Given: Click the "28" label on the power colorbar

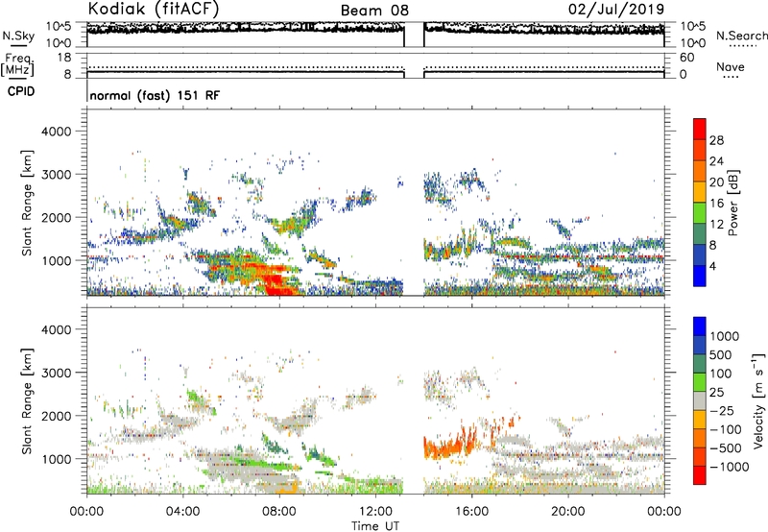Looking at the screenshot, I should pos(716,140).
